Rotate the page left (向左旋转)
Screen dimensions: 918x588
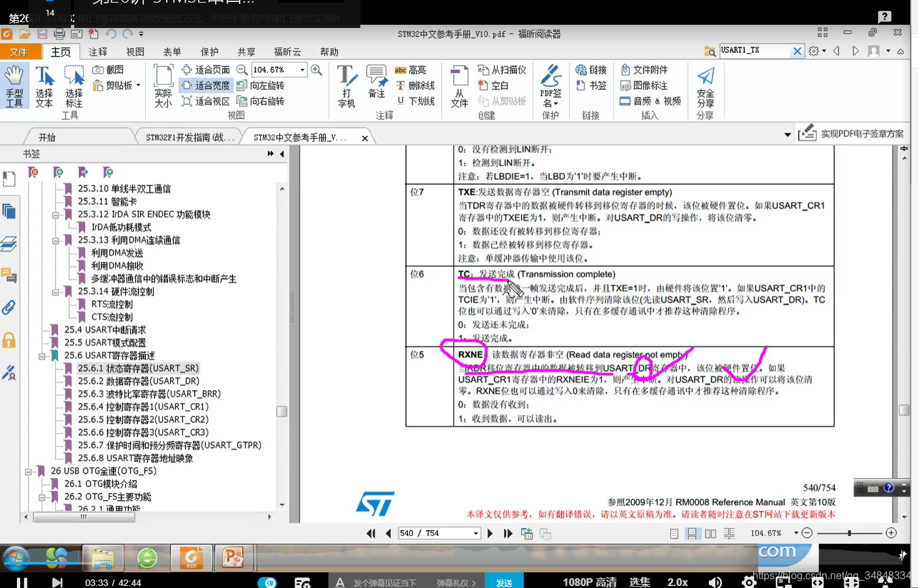[x=261, y=85]
